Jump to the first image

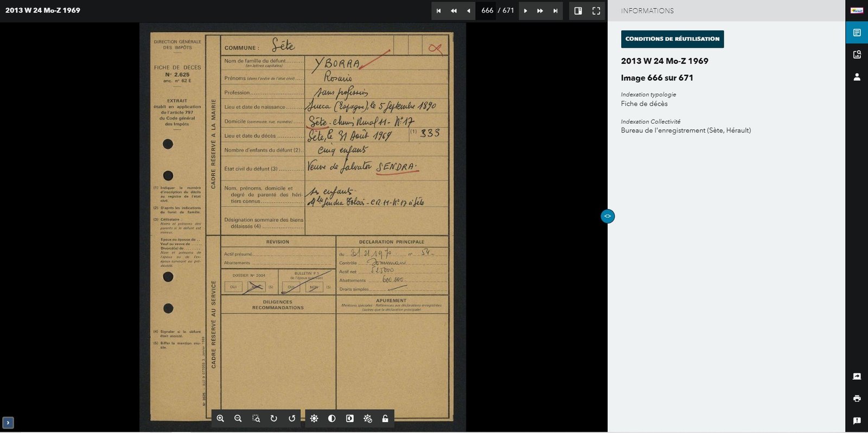pos(439,11)
